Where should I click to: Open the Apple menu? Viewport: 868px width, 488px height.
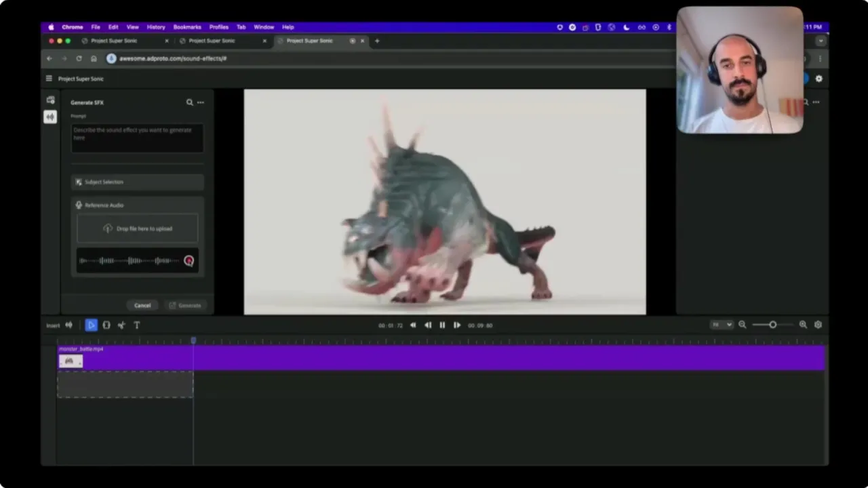[51, 27]
